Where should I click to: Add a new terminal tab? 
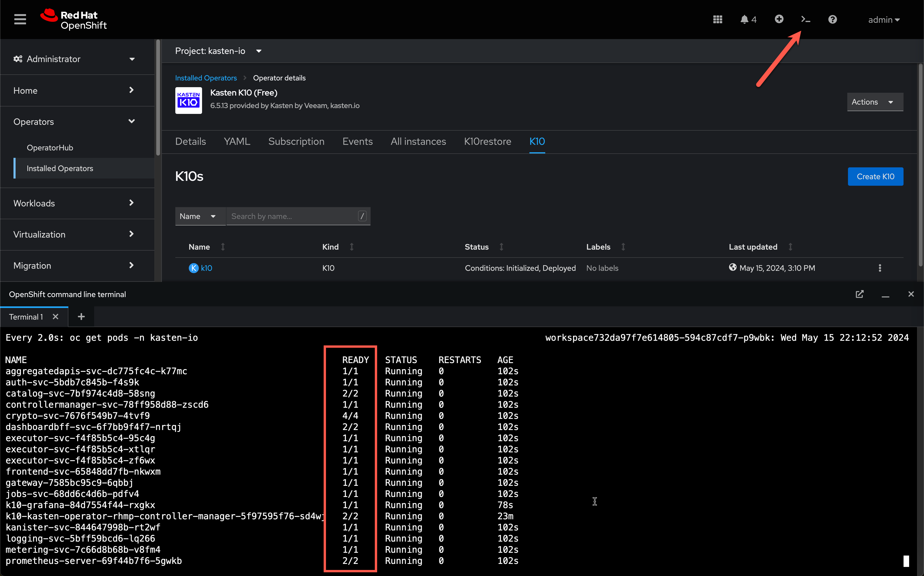(81, 317)
